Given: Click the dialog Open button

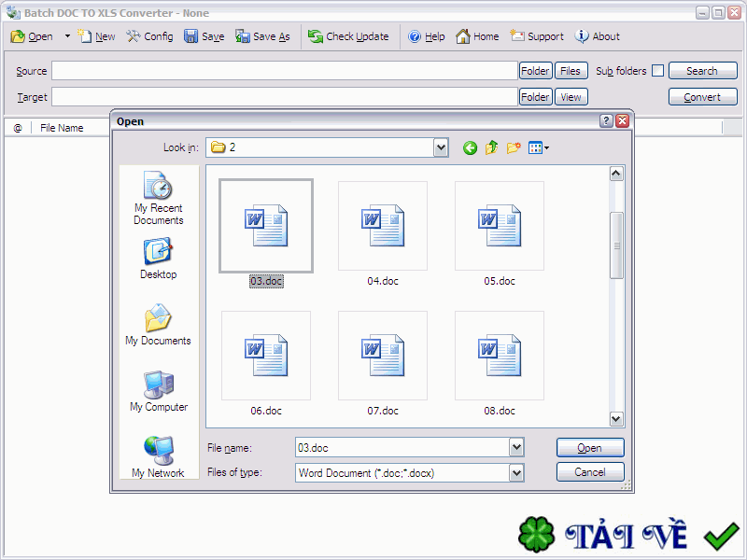Looking at the screenshot, I should click(x=590, y=448).
